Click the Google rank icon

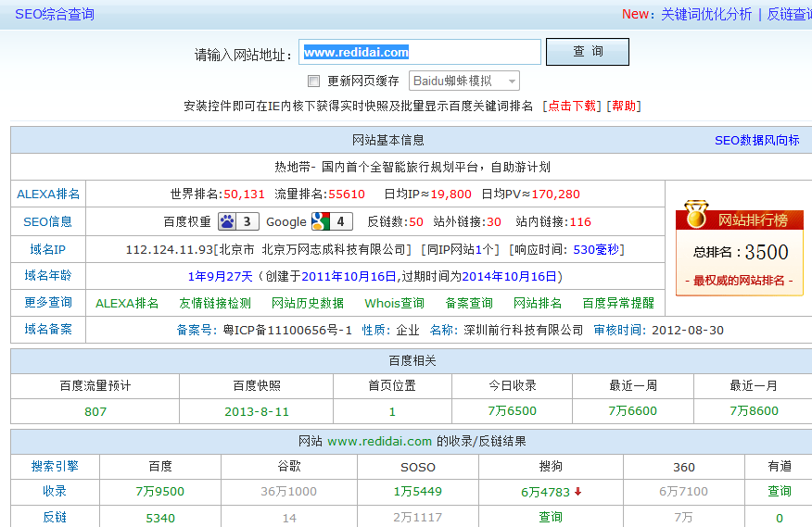coord(332,221)
